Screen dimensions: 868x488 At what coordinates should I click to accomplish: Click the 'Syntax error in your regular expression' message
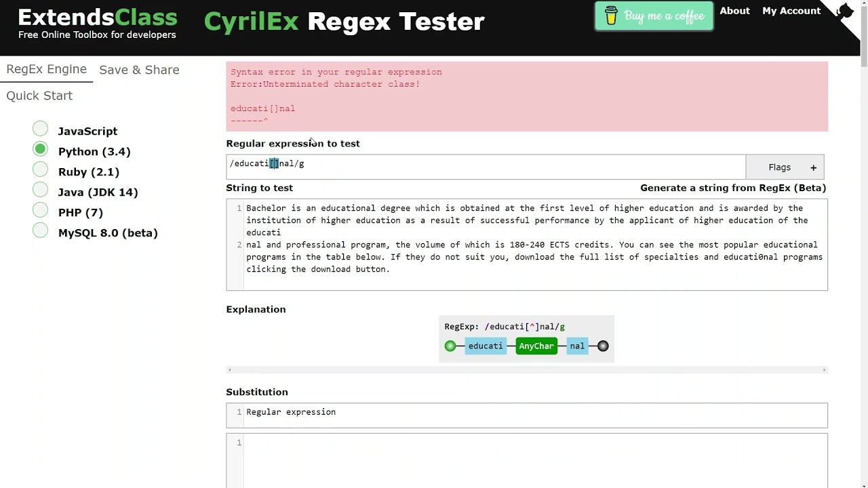336,72
